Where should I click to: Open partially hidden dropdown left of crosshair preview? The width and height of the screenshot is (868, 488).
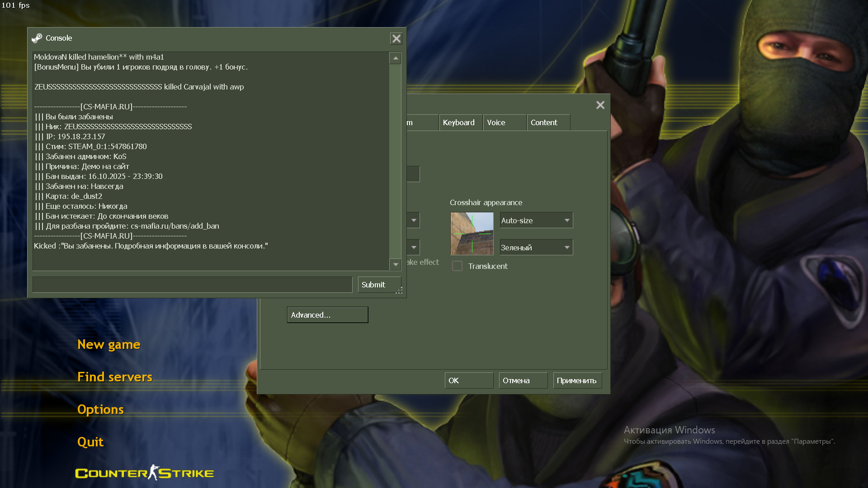414,221
